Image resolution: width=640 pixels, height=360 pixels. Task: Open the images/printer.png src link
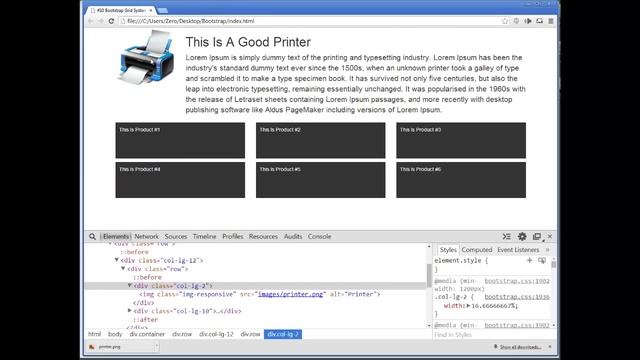(x=290, y=294)
